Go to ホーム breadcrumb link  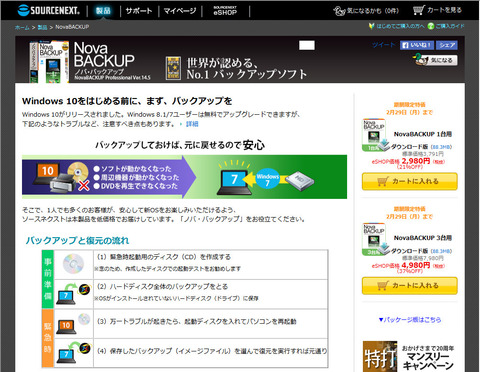pyautogui.click(x=22, y=27)
